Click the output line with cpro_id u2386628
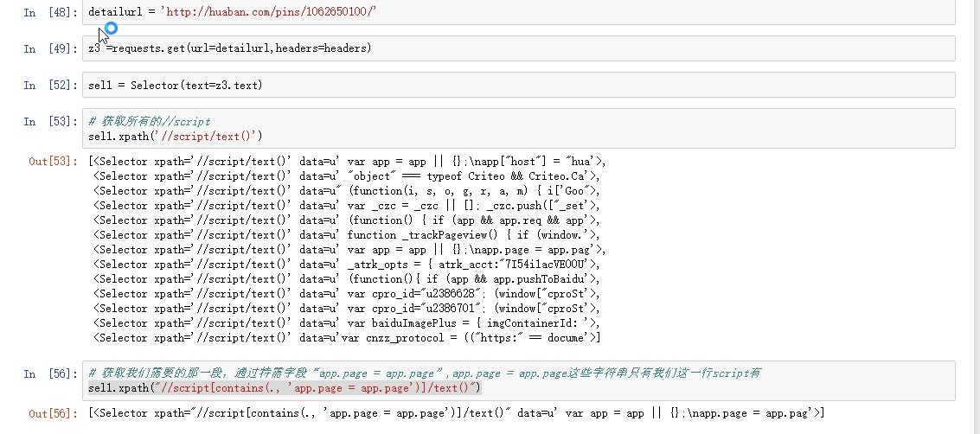The image size is (980, 434). (x=346, y=294)
